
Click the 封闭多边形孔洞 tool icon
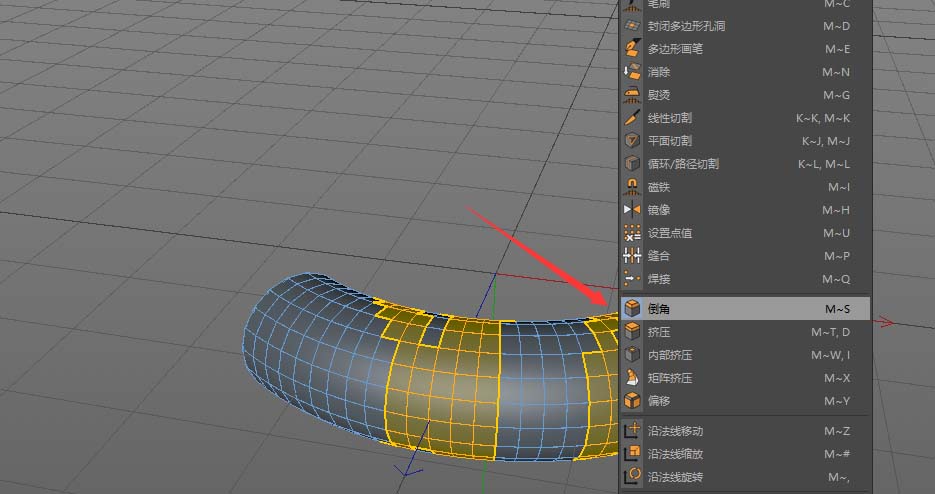click(632, 26)
